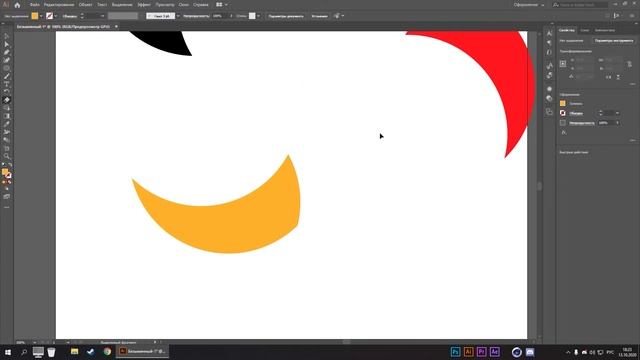The width and height of the screenshot is (640, 360).
Task: Set paint mode to None
Action: (9, 182)
